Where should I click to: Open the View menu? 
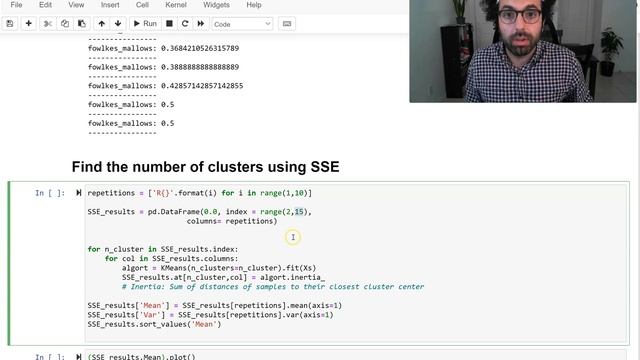click(x=76, y=5)
